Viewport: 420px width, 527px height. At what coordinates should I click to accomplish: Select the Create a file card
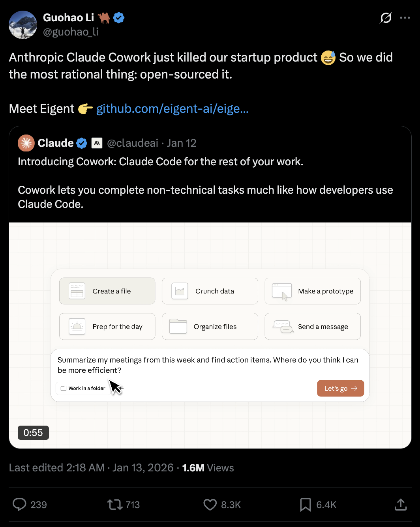107,291
